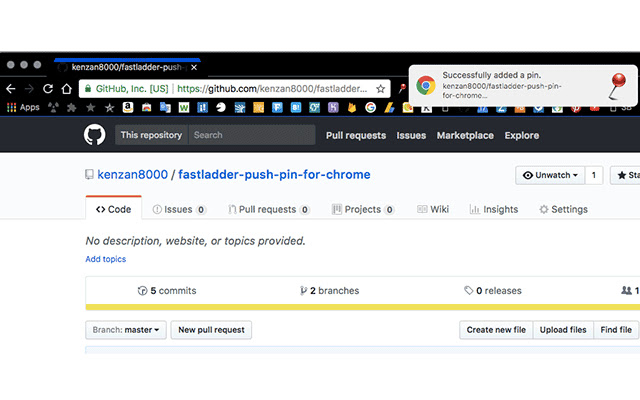
Task: Open the Wiki tab
Action: click(x=433, y=209)
